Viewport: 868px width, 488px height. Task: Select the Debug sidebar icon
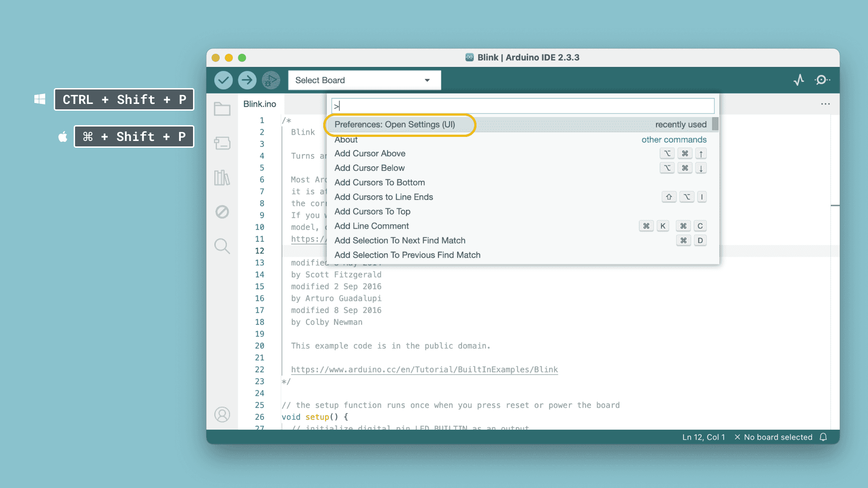tap(222, 212)
